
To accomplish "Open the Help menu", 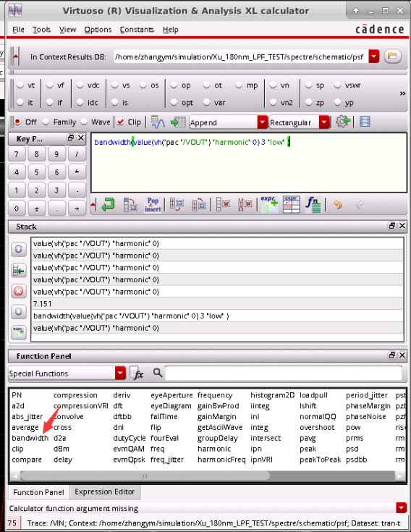I will (x=171, y=30).
